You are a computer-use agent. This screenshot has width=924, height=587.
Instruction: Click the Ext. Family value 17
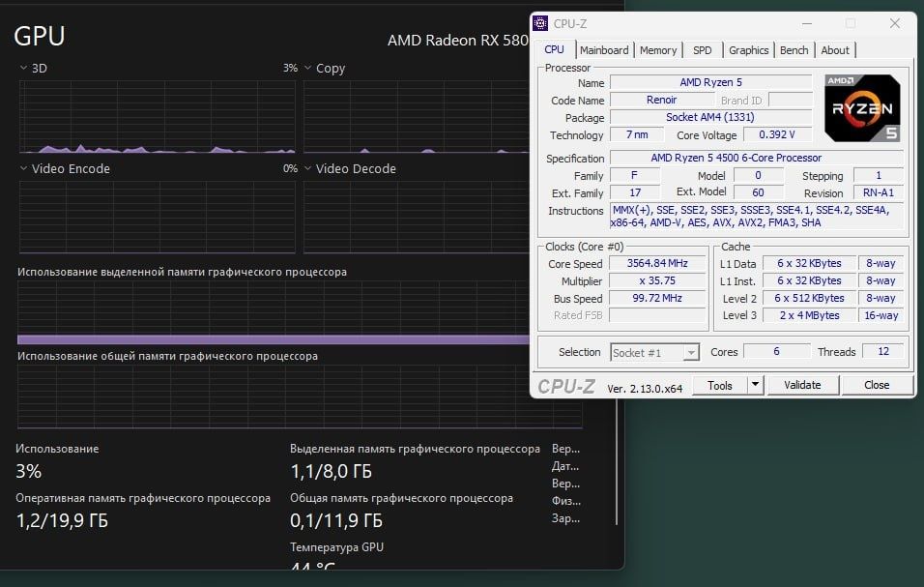[635, 192]
